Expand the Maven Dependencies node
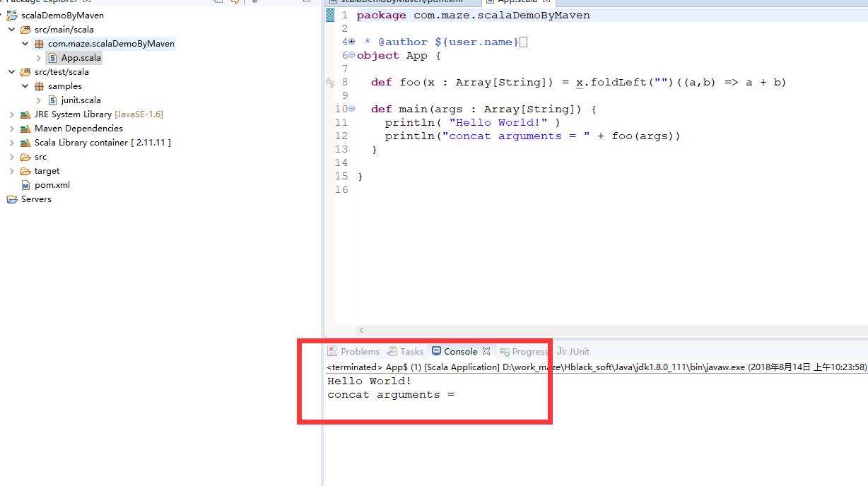 coord(12,129)
